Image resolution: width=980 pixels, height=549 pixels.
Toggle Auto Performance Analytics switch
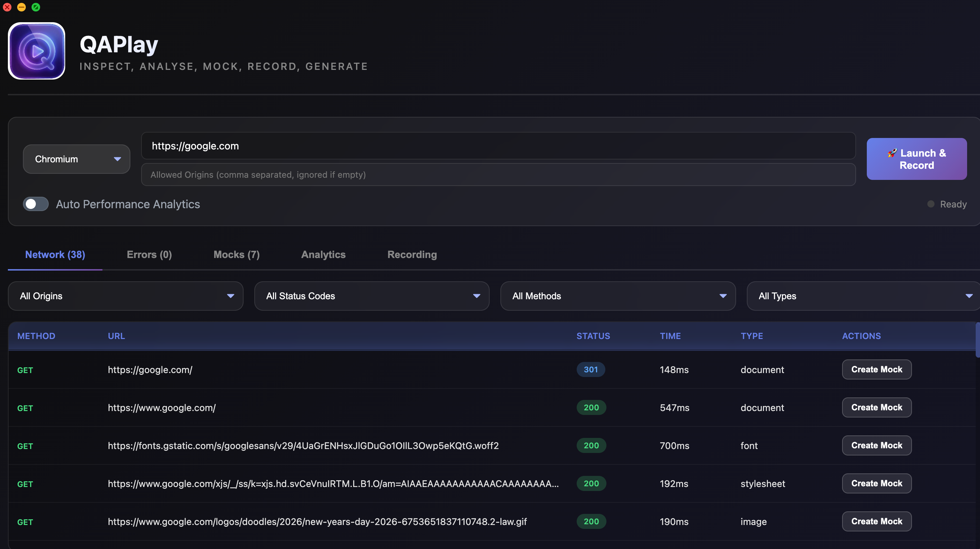click(x=36, y=204)
